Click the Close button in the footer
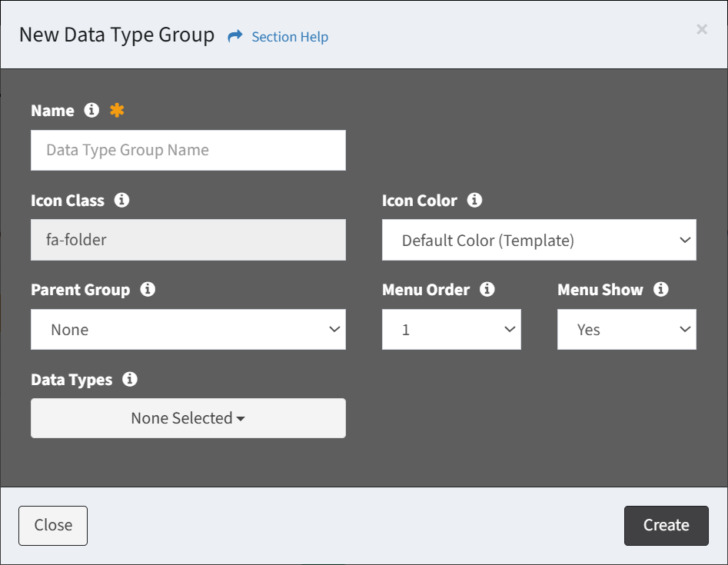 [53, 526]
